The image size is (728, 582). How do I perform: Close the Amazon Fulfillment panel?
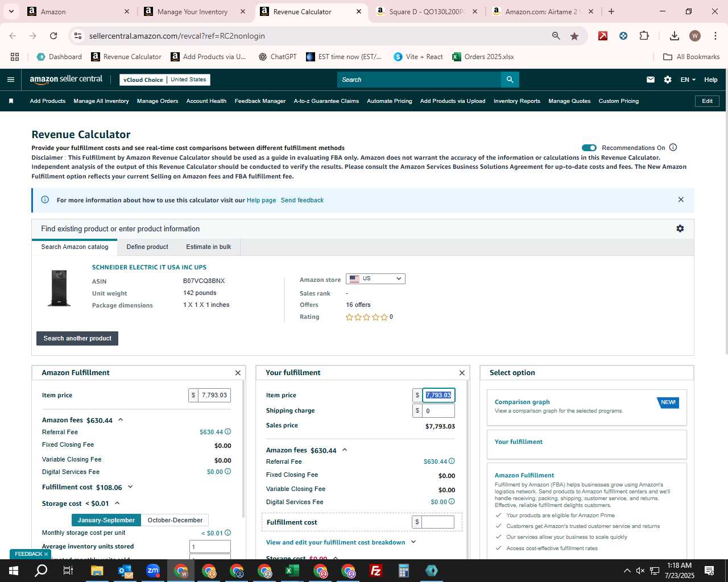coord(238,373)
